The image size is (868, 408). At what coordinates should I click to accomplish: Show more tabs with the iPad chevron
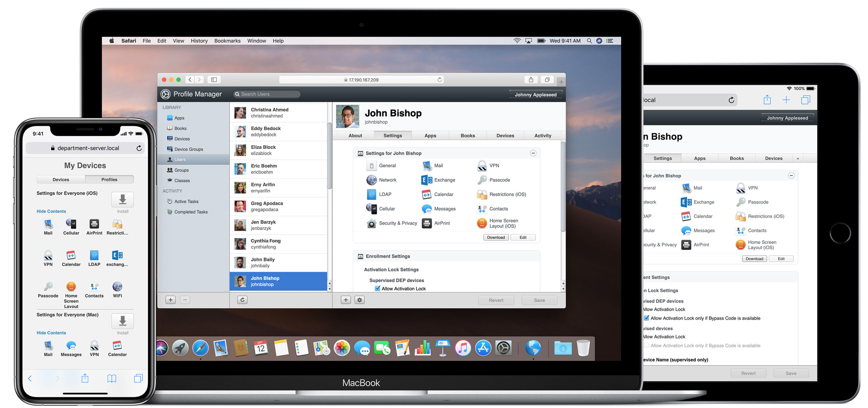(798, 158)
